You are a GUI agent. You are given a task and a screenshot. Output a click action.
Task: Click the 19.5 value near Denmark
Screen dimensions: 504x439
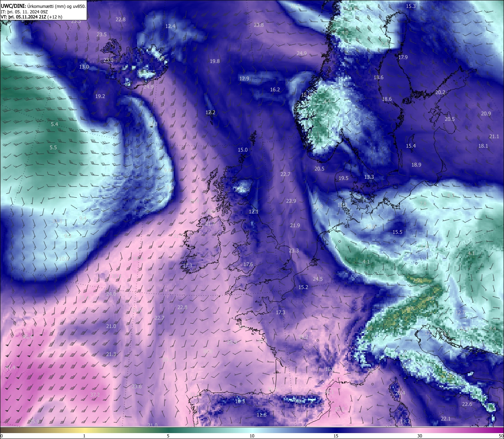coord(343,178)
